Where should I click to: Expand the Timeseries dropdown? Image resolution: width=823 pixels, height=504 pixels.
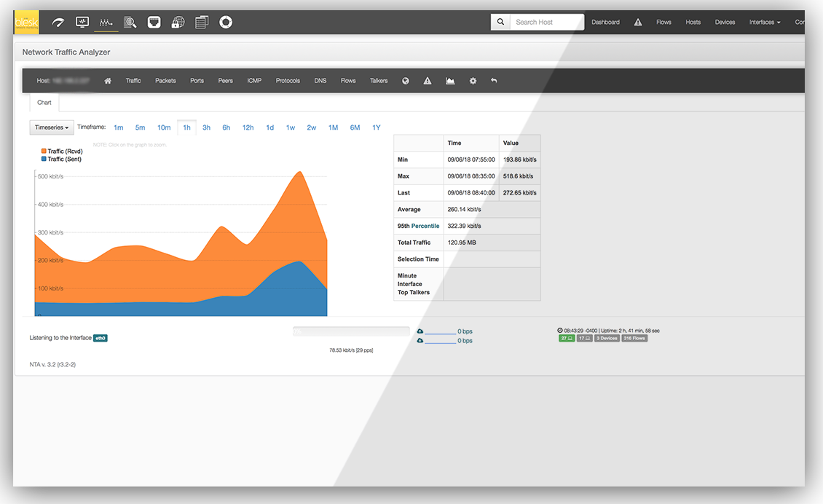click(52, 127)
